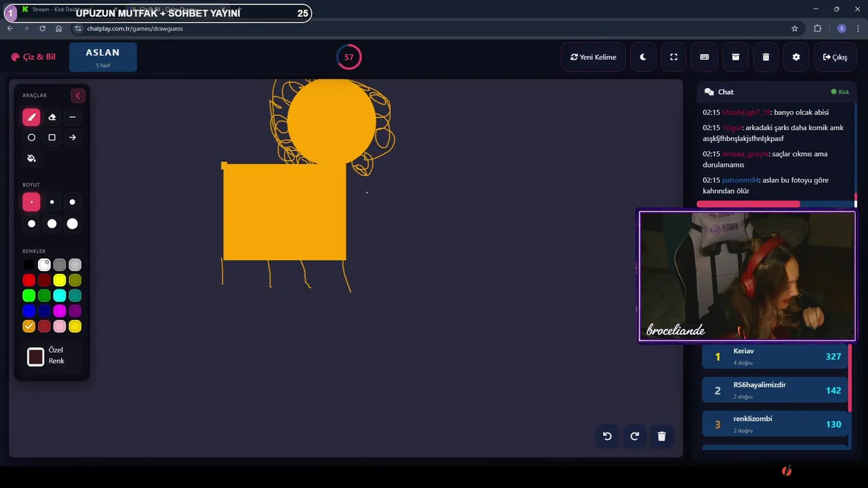This screenshot has height=488, width=868.
Task: Choose the third brush size
Action: click(x=73, y=202)
